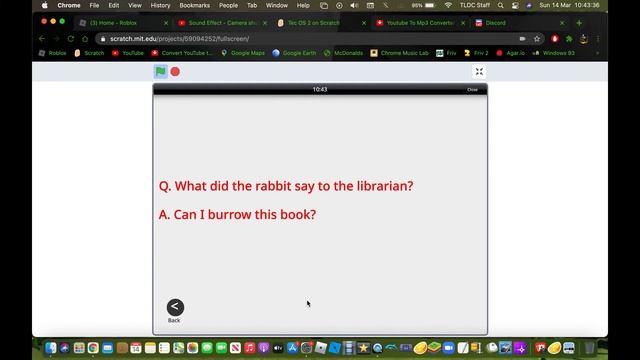
Task: Open Finder from the Dock
Action: 51,348
